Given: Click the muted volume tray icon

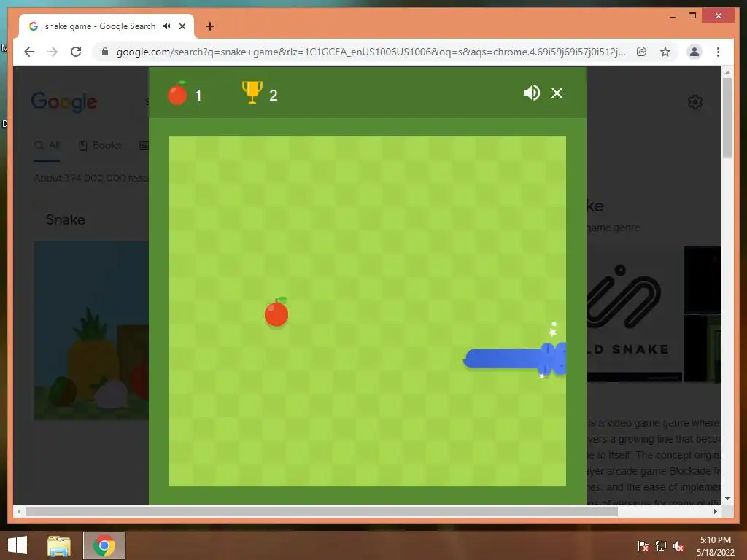Looking at the screenshot, I should click(678, 546).
